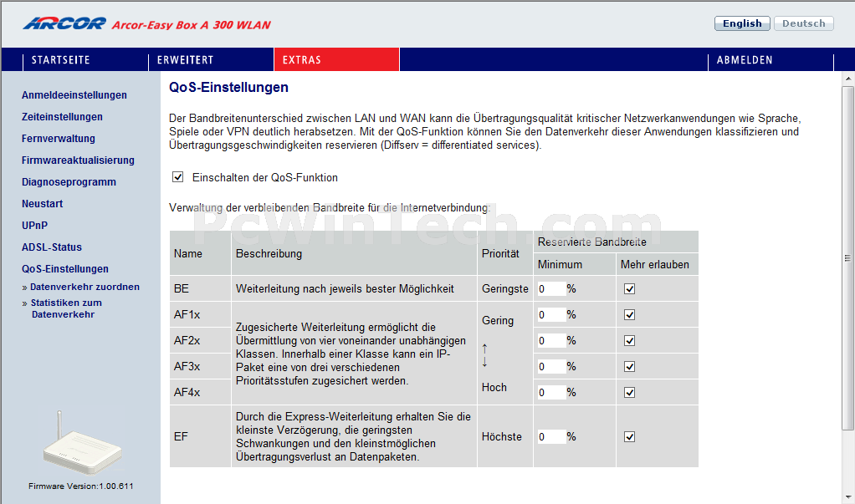Toggle 'Mehr erlauben' checkbox for AF1x row
855x504 pixels.
(x=629, y=315)
